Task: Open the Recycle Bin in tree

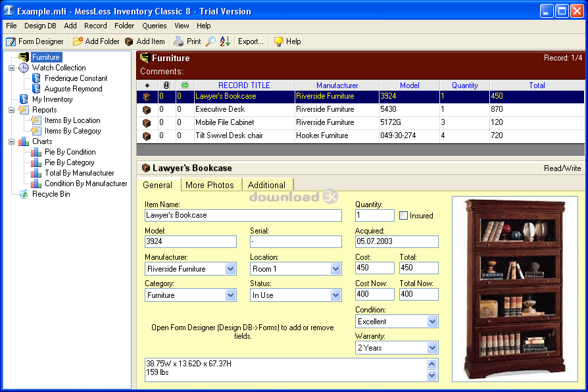Action: 51,194
